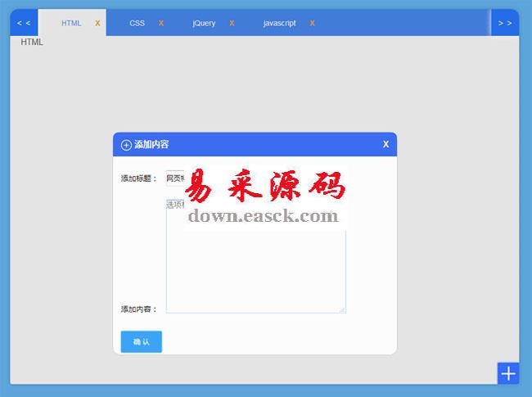Open the jQuery tab
The image size is (532, 397).
click(204, 23)
